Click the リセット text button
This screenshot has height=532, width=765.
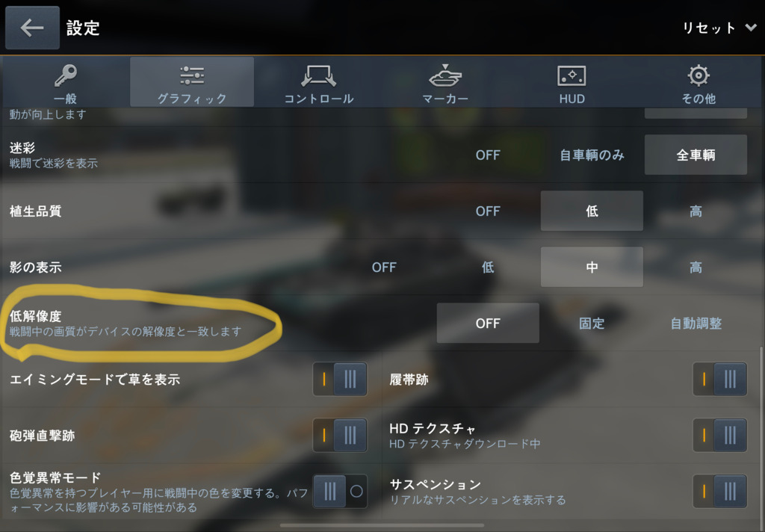tap(708, 28)
